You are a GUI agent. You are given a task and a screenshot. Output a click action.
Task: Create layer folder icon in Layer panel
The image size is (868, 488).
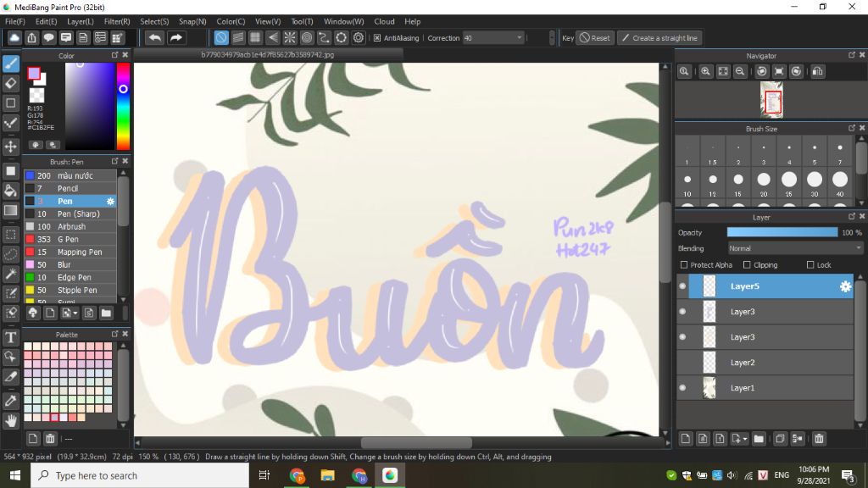click(x=759, y=439)
